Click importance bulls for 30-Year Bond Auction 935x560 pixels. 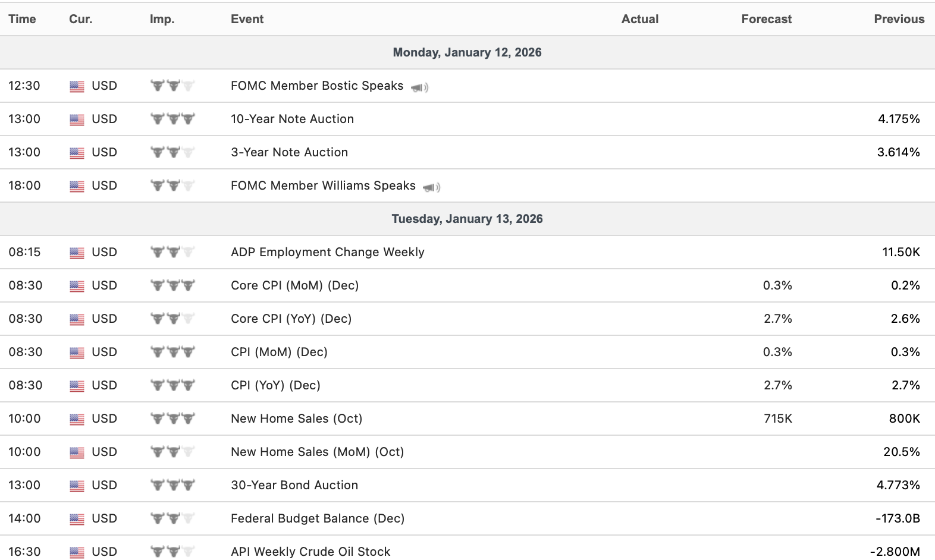pos(172,485)
